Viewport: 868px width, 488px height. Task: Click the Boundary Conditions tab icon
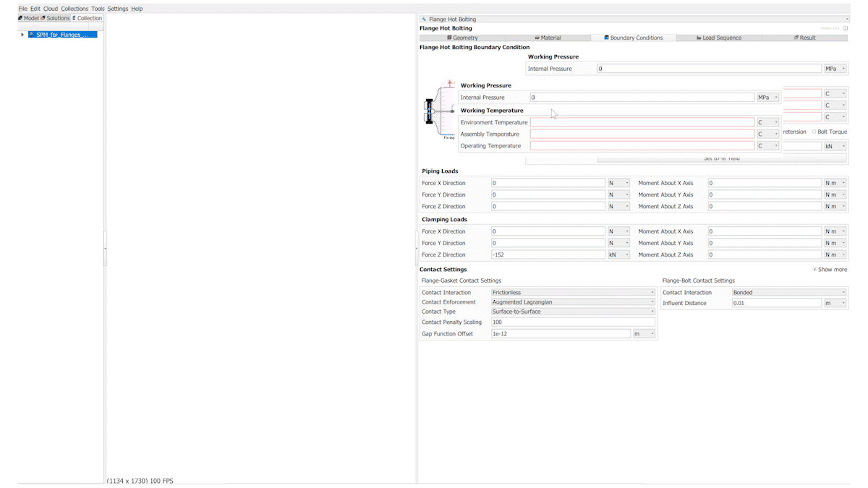tap(606, 38)
